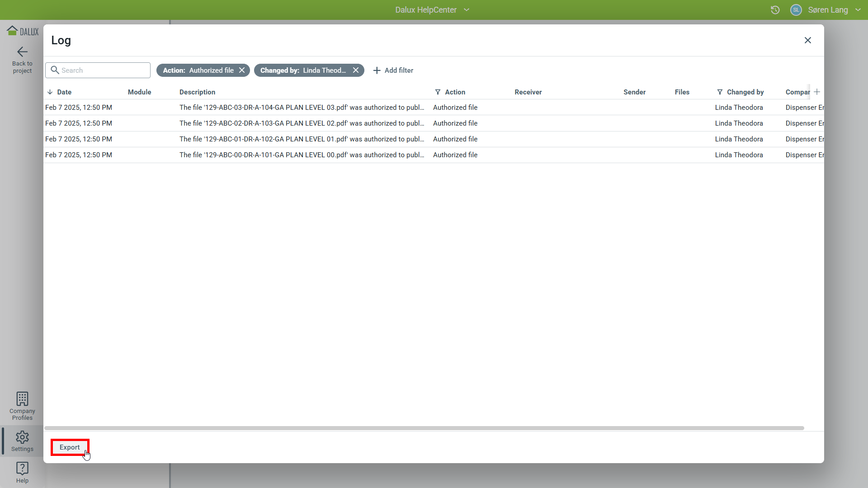
Task: Click the add column plus icon
Action: coord(817,92)
